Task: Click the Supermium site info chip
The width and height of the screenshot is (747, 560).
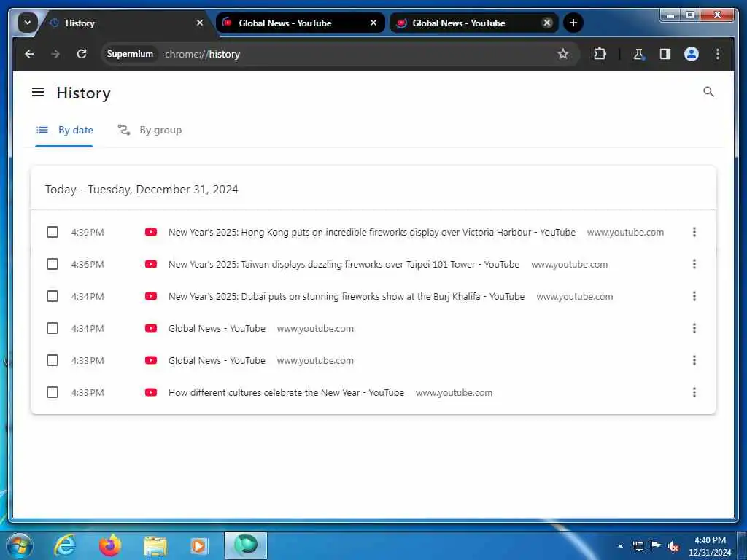Action: (130, 54)
